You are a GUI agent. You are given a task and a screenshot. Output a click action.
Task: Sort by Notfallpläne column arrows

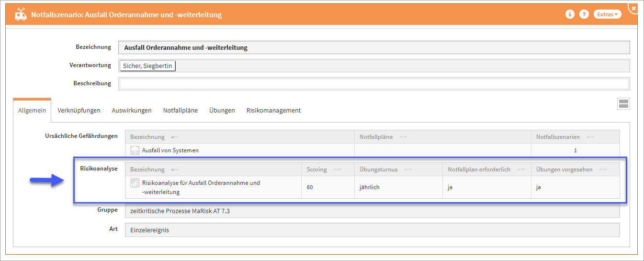(x=403, y=137)
